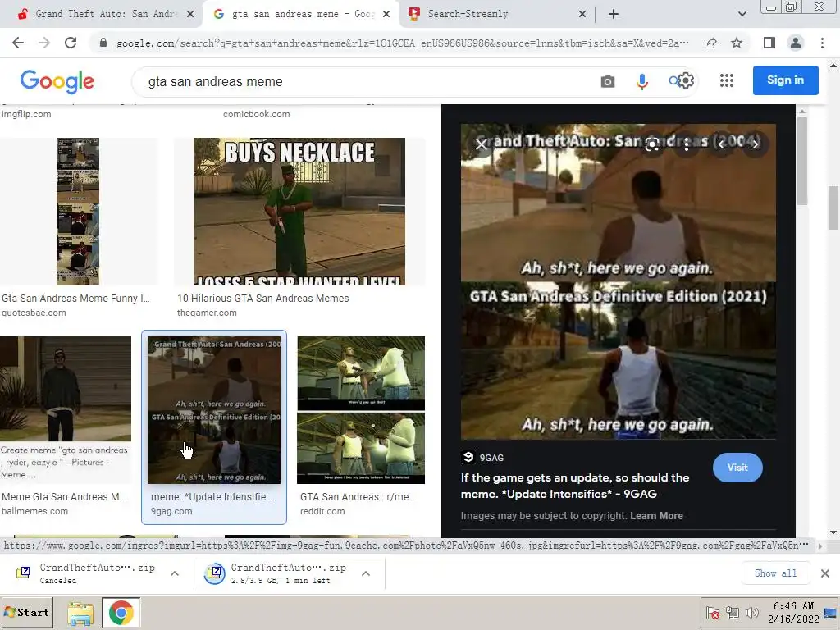Show all downloads

(775, 573)
